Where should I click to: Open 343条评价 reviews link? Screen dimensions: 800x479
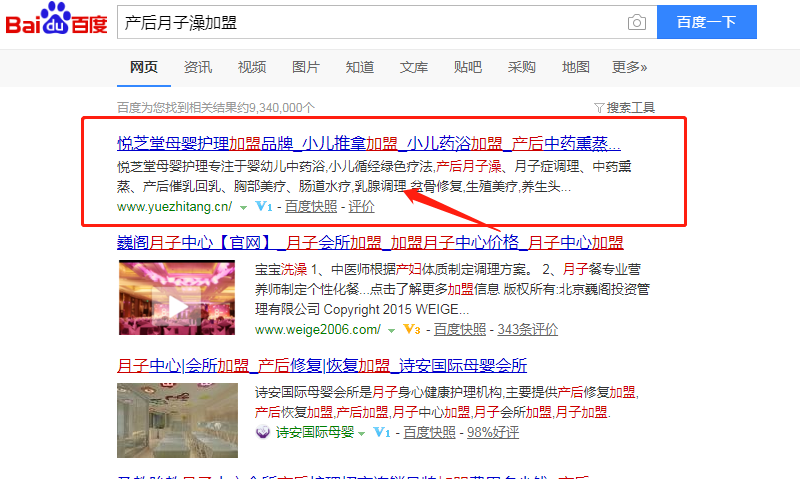[527, 329]
